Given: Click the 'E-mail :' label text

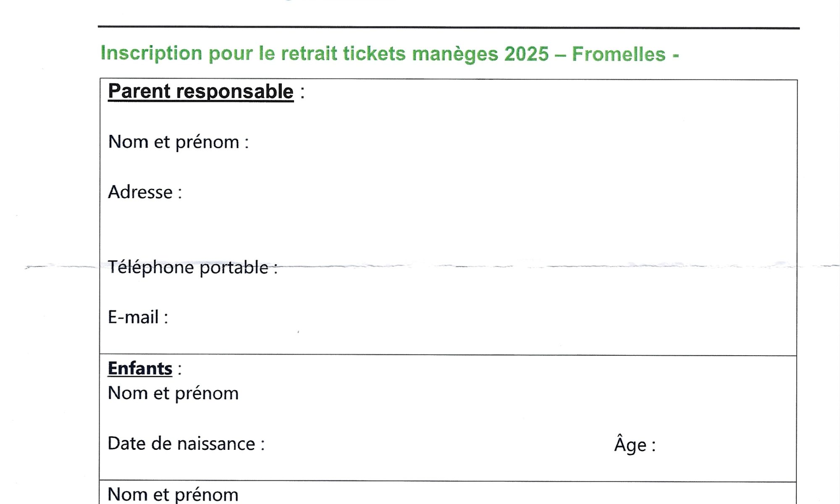Looking at the screenshot, I should click(x=138, y=317).
